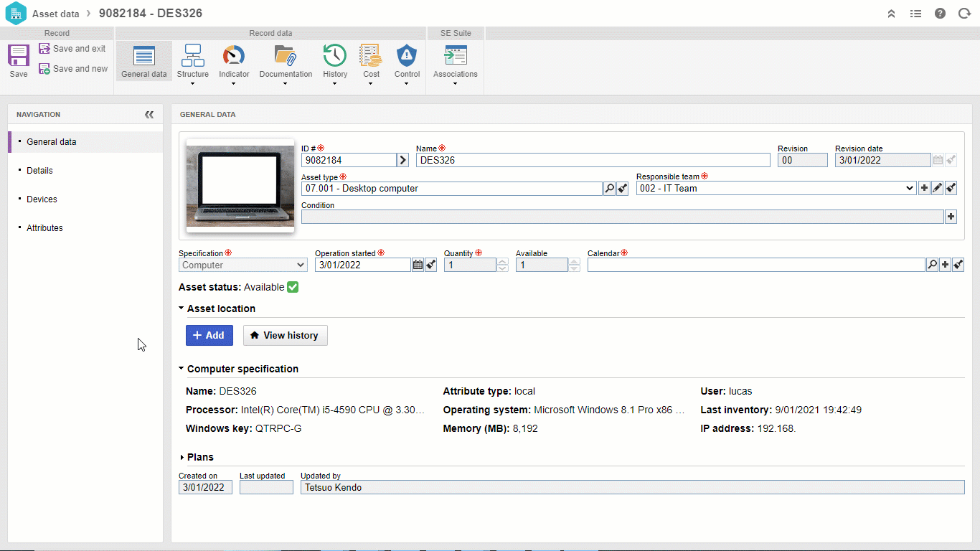980x551 pixels.
Task: Click the arrow button beside ID field
Action: point(403,160)
